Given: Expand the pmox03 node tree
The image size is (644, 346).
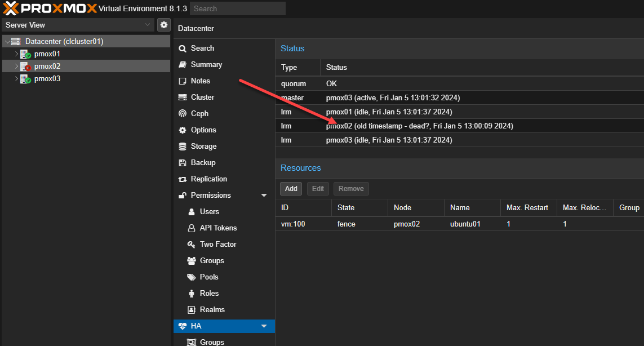Looking at the screenshot, I should (x=16, y=79).
